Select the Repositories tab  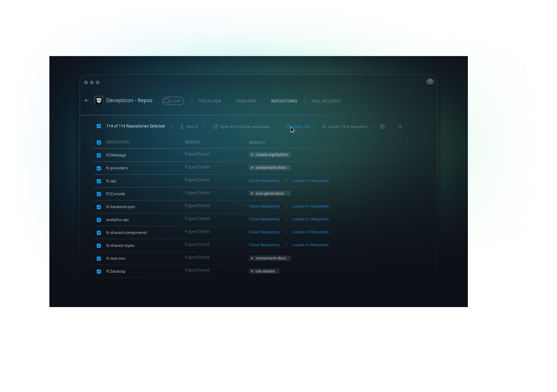(x=284, y=101)
